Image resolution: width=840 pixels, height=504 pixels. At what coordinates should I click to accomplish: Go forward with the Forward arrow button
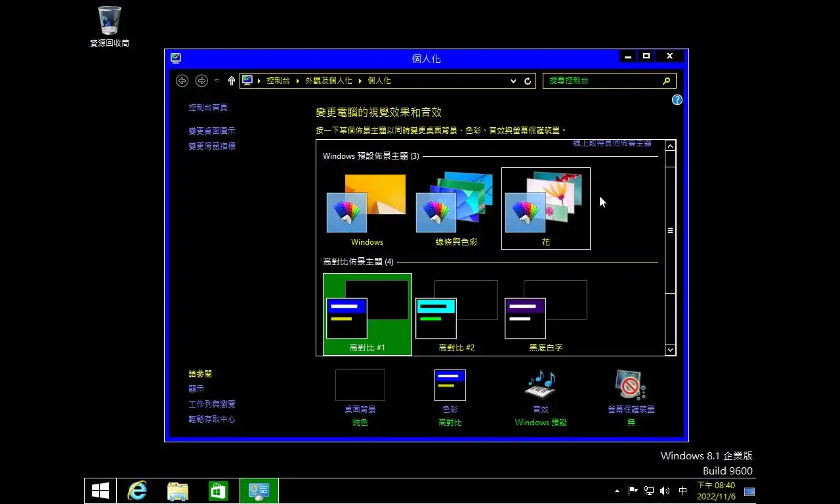pyautogui.click(x=201, y=81)
